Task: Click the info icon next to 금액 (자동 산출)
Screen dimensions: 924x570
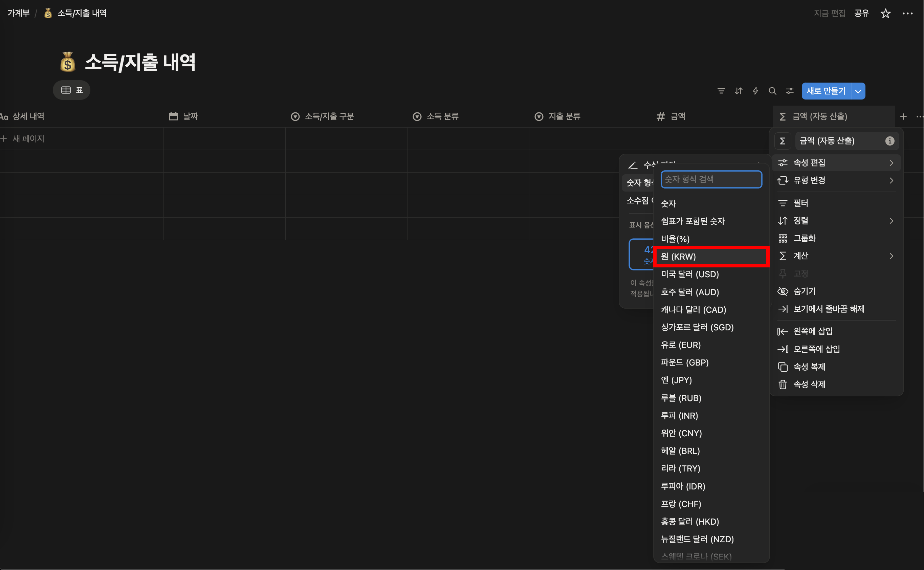Action: [889, 141]
